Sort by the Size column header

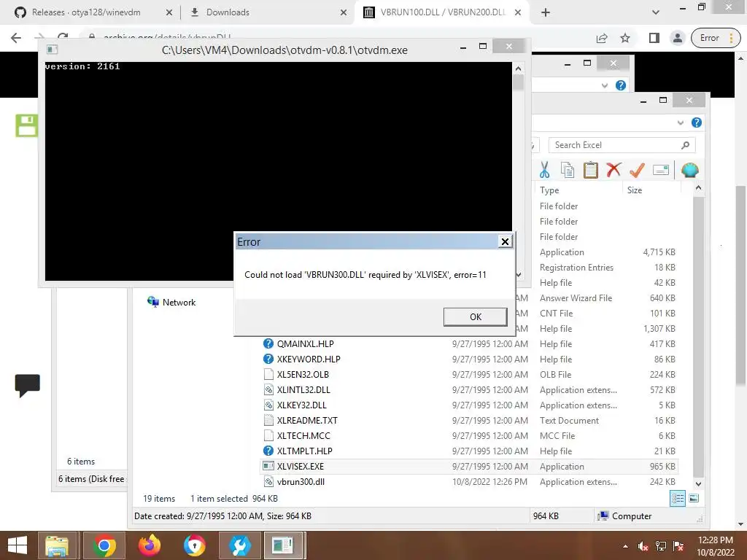tap(634, 190)
